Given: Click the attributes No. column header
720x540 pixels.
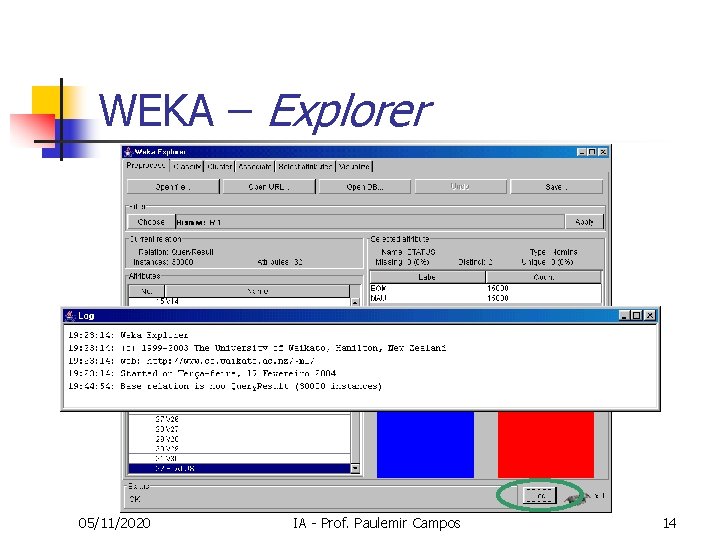Looking at the screenshot, I should 146,291.
